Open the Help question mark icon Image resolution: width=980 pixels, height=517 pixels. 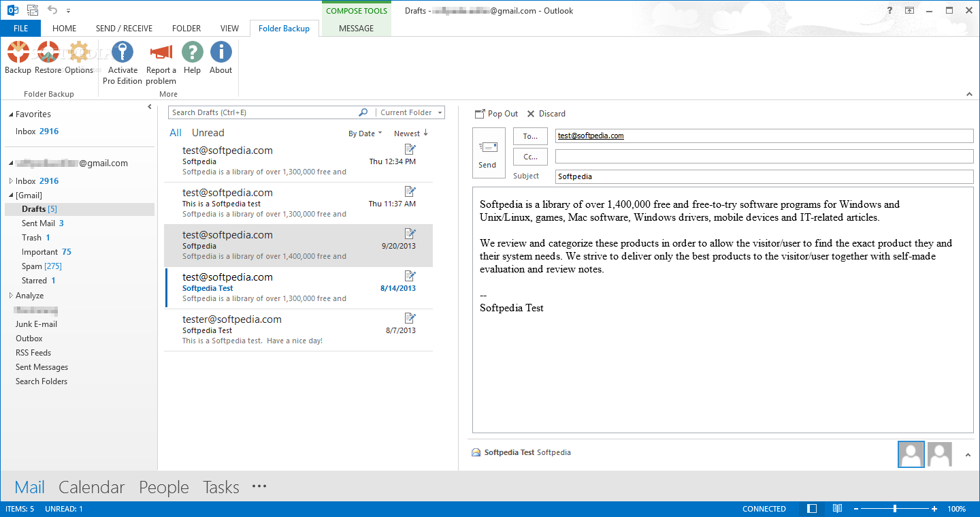pos(192,52)
